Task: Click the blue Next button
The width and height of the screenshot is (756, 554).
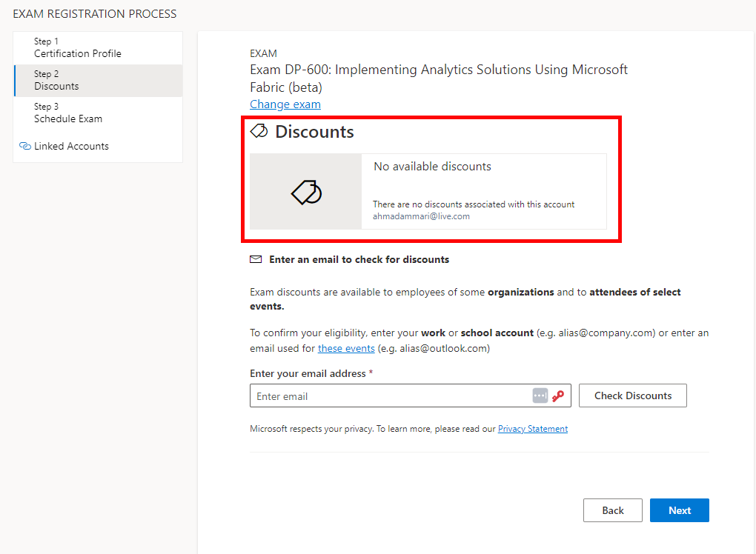Action: [x=680, y=510]
